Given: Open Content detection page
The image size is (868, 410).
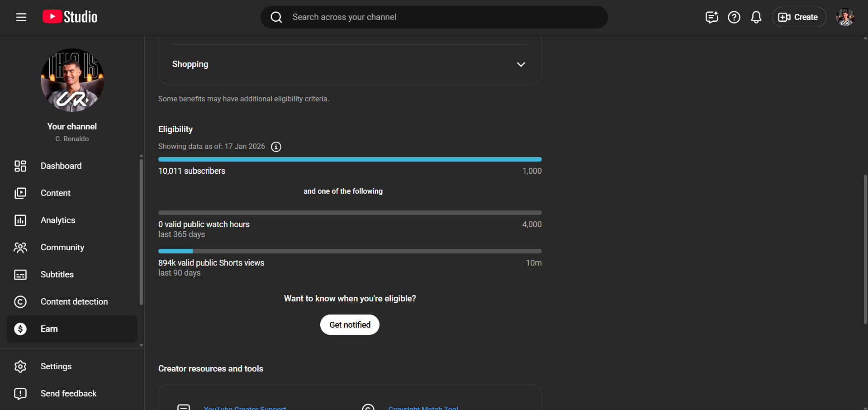Looking at the screenshot, I should click(74, 302).
